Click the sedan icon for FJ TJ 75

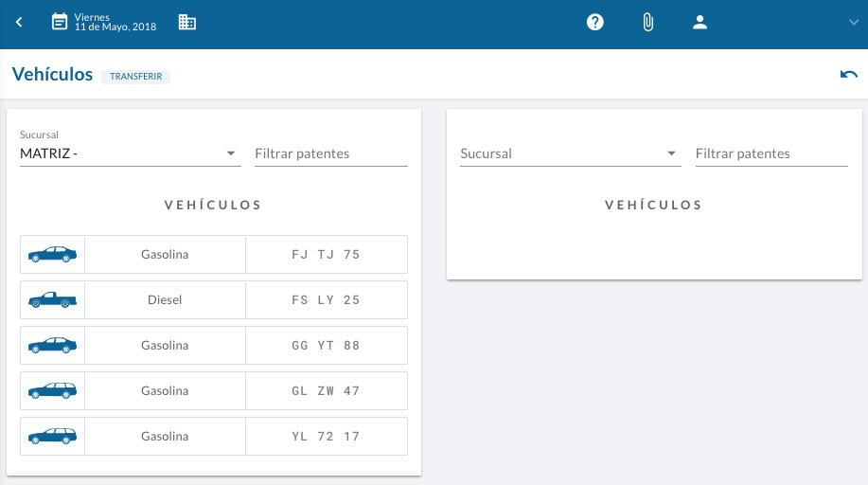pyautogui.click(x=53, y=255)
